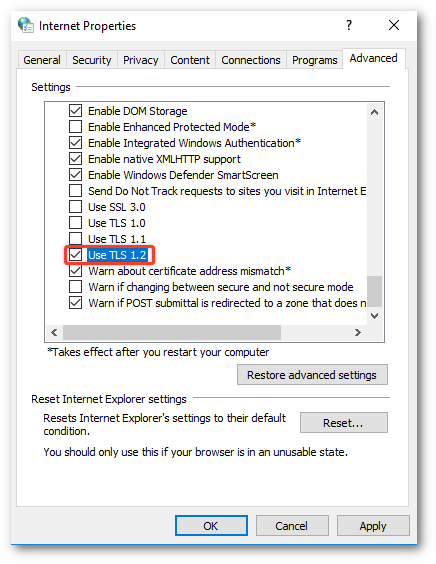Image resolution: width=436 pixels, height=564 pixels.
Task: Disable Windows Defender SmartScreen checkbox
Action: click(76, 175)
